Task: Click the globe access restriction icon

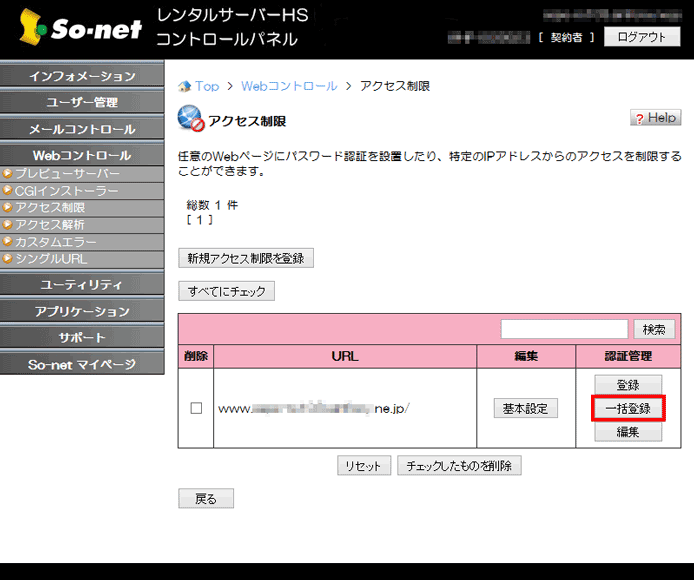Action: (x=190, y=119)
